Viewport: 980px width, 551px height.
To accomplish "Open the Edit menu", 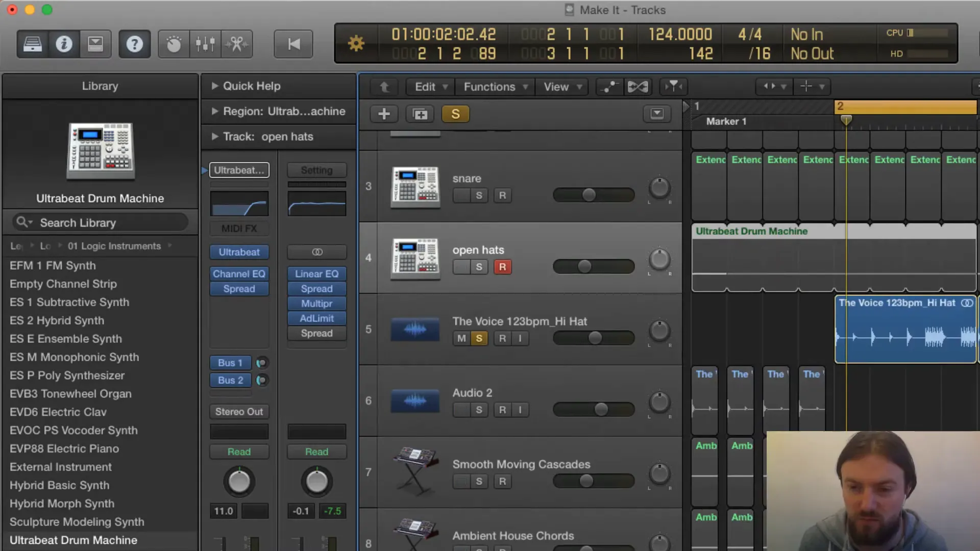I will (x=431, y=87).
